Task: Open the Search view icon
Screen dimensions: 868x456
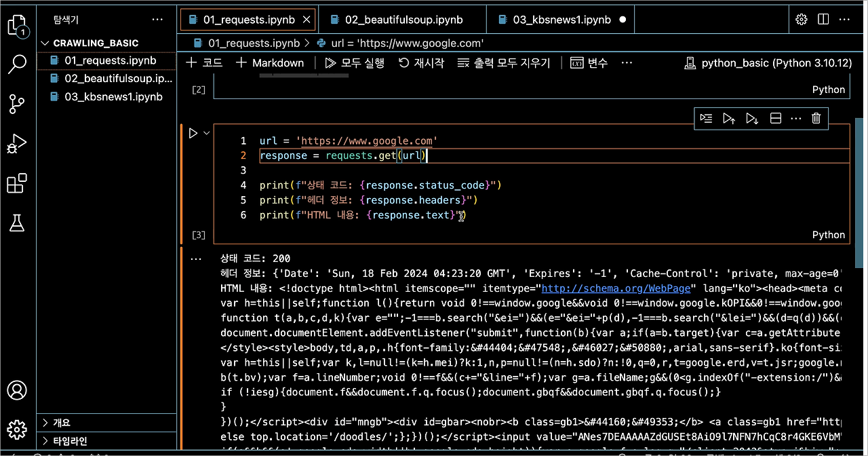Action: coord(18,65)
